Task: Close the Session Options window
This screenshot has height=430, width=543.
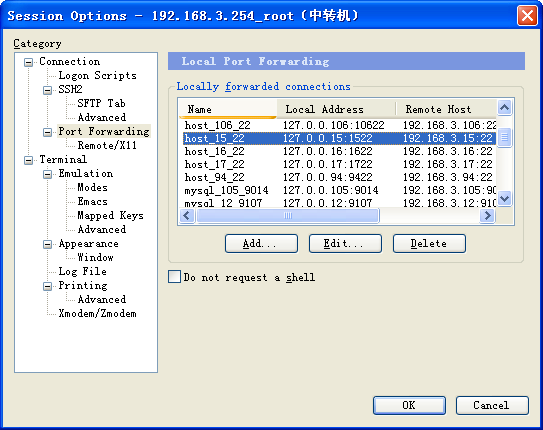Action: 527,16
